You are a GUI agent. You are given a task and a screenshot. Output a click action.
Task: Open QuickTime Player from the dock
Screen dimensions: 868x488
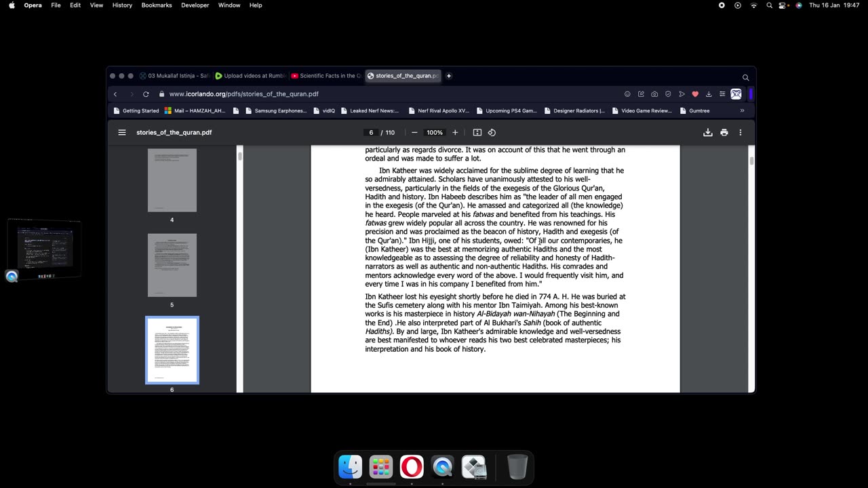pos(443,467)
